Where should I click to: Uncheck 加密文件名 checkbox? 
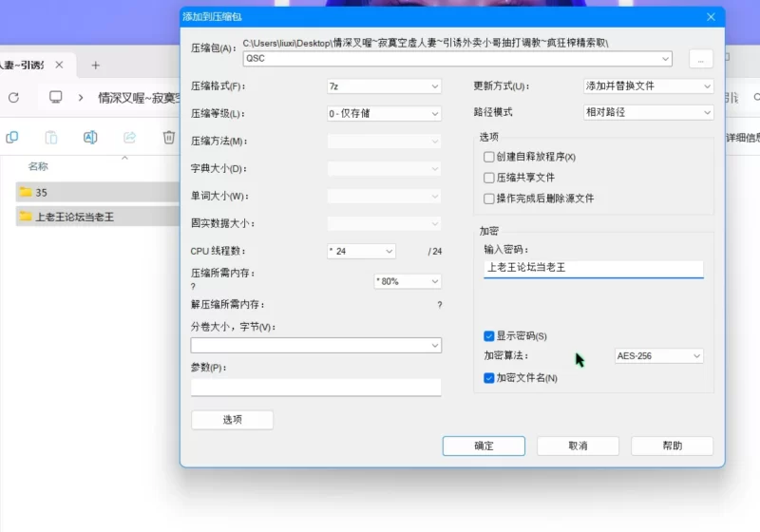[x=488, y=378]
